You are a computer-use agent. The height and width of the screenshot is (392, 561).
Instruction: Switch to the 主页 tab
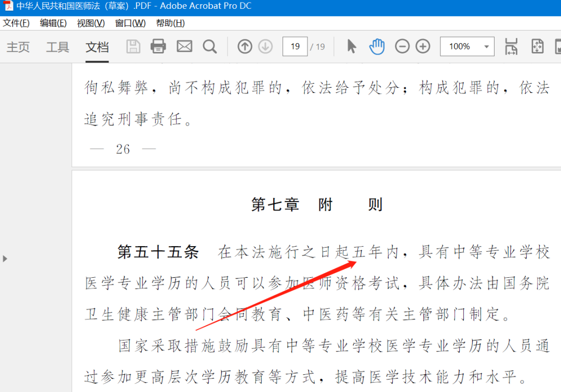coord(18,47)
